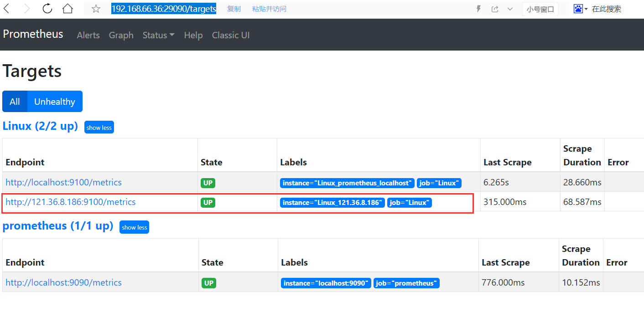Open the Help page
The image size is (644, 312).
[193, 35]
